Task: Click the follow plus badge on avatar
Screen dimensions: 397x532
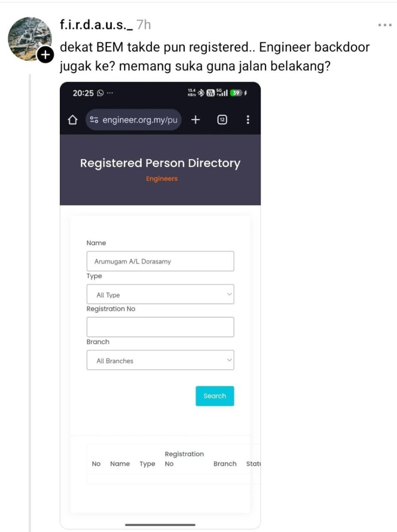Action: pyautogui.click(x=45, y=55)
